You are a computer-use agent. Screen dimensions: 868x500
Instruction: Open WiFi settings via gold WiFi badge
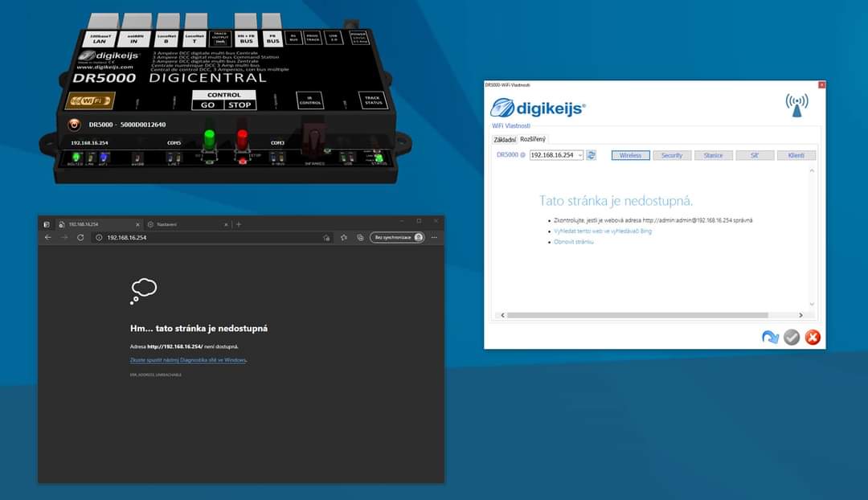click(x=90, y=100)
